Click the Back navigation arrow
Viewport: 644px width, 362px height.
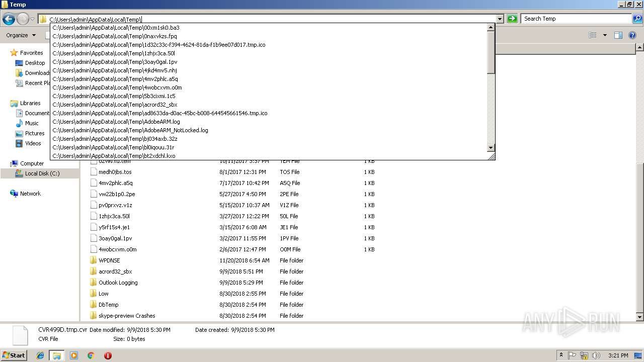click(9, 19)
